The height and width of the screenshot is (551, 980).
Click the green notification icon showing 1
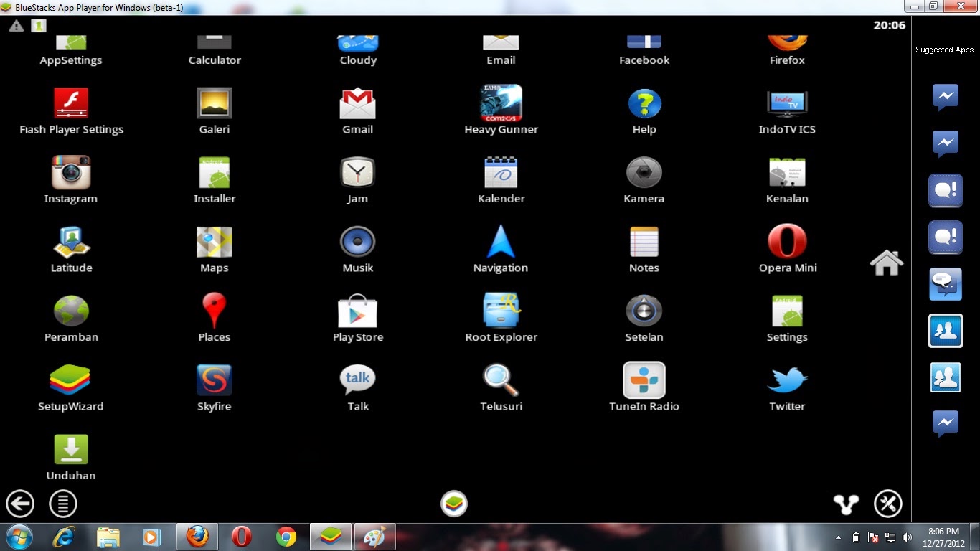(38, 26)
